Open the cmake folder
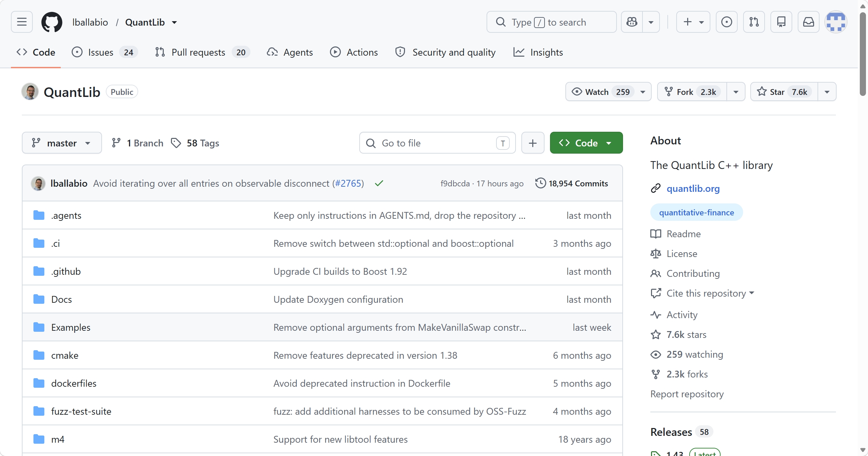This screenshot has width=868, height=456. [64, 355]
